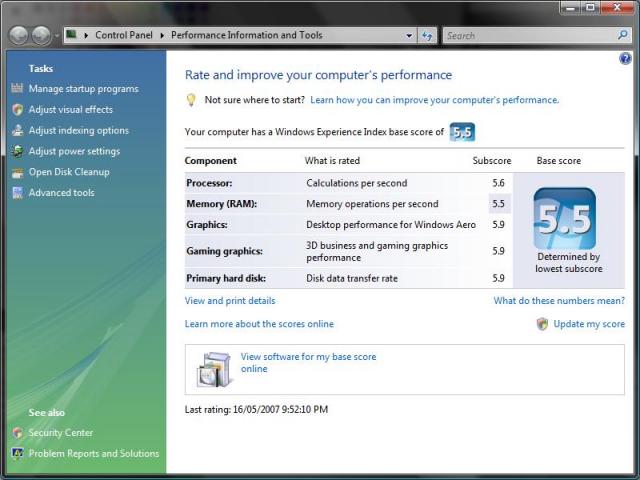
Task: Click the Manage startup programs icon
Action: pos(17,88)
